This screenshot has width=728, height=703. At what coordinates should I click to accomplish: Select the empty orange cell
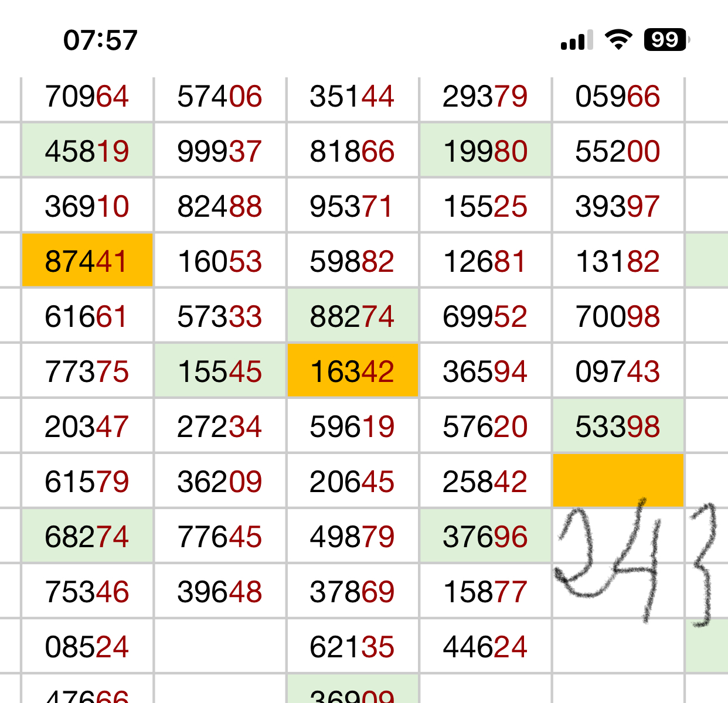tap(618, 480)
